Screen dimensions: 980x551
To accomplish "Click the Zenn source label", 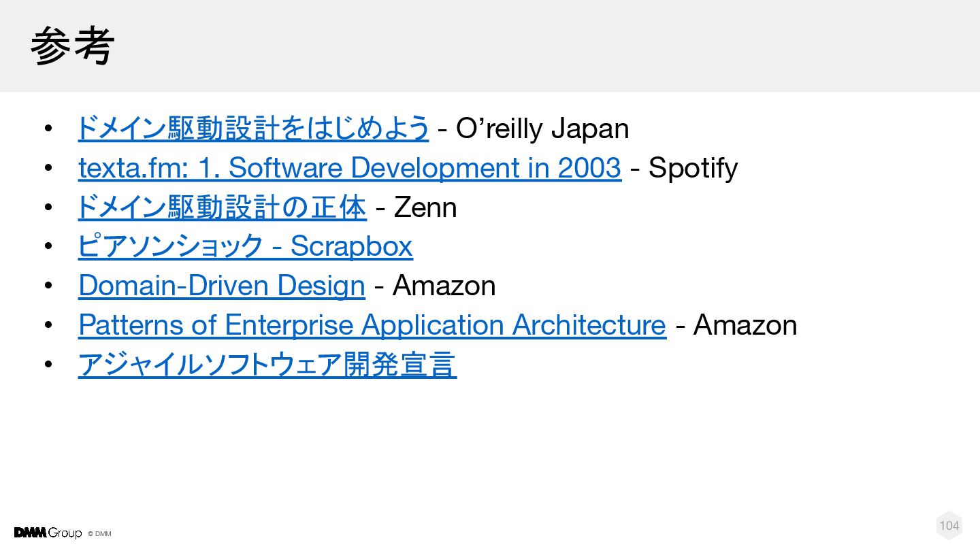I will point(425,207).
